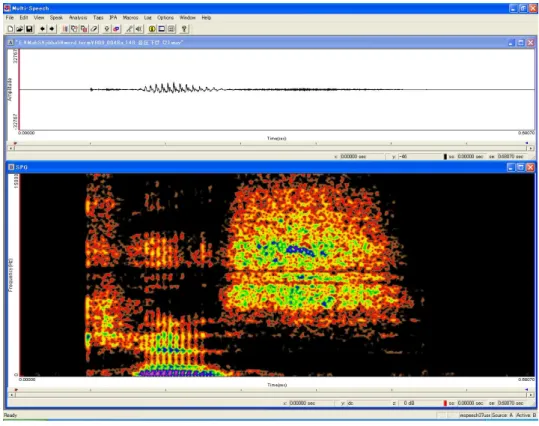Maximize the SPG spectrogram window
539x426 pixels.
(521, 167)
